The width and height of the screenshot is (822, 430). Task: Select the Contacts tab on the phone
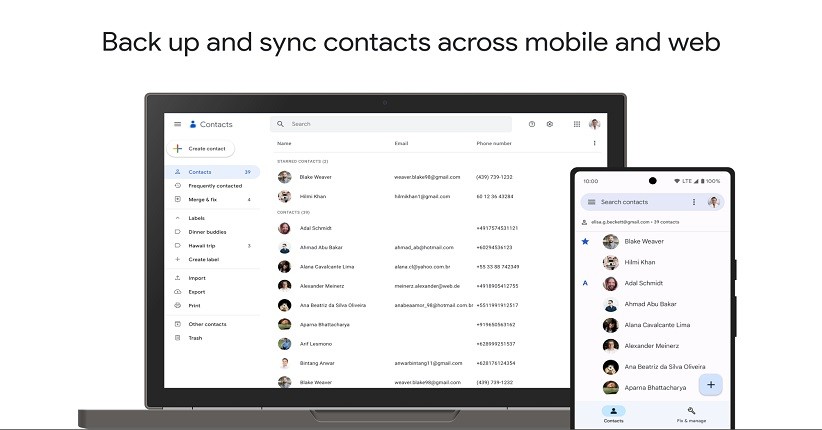coord(614,415)
